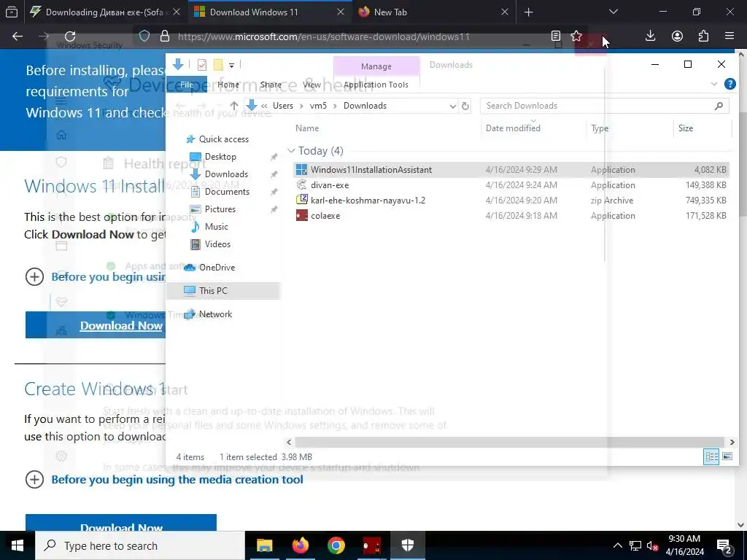
Task: Expand the Explorer ribbon with the chevron
Action: coord(713,85)
